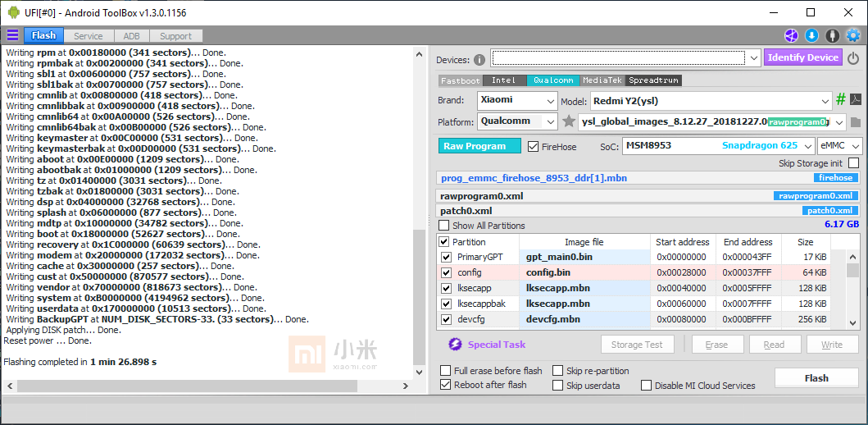
Task: Click the Devices info icon
Action: pos(479,60)
